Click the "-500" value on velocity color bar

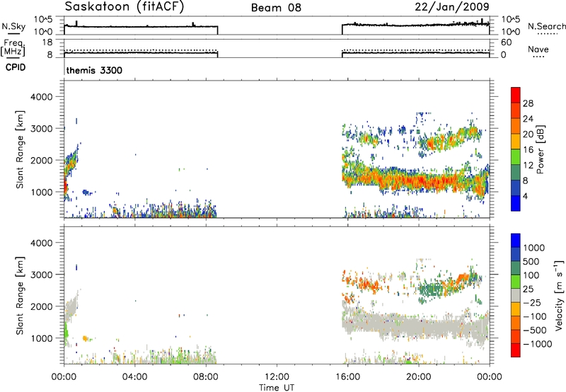pos(535,330)
